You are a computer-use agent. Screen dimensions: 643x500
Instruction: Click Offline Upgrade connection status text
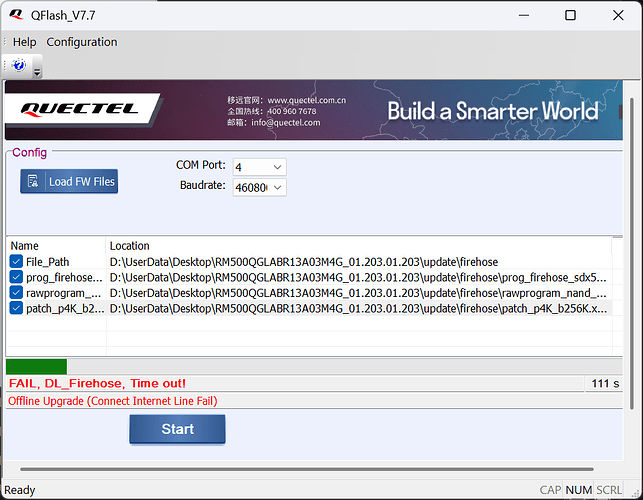coord(112,401)
